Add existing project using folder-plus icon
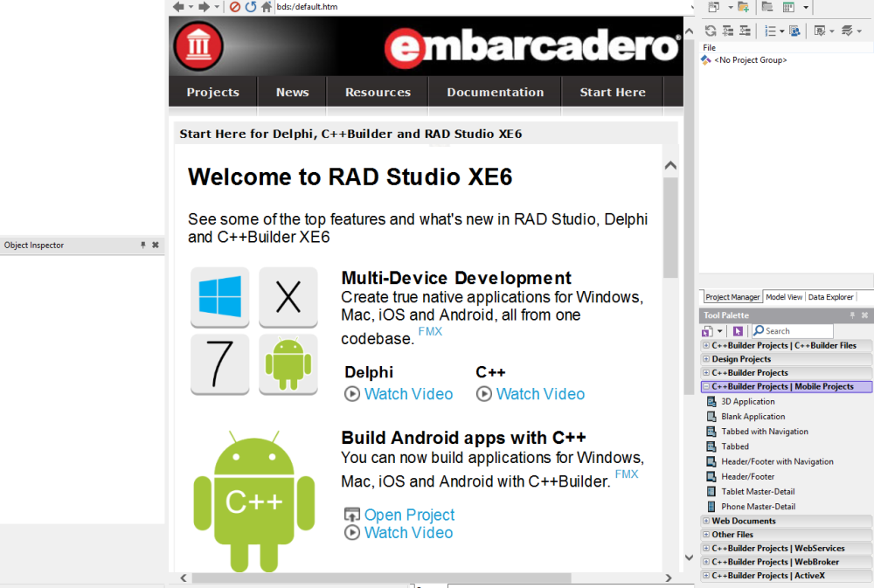The image size is (874, 588). pyautogui.click(x=743, y=7)
